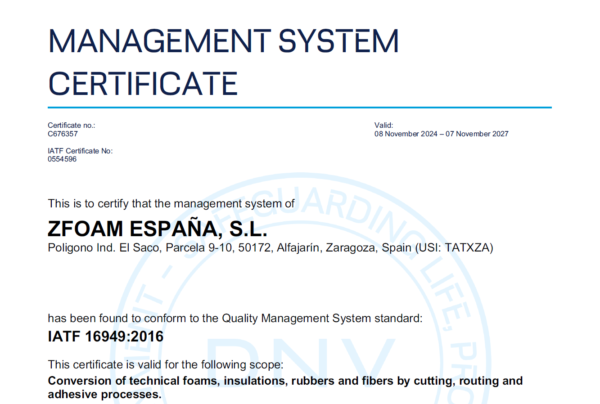Click the "This is to certify" sentence

(x=171, y=203)
